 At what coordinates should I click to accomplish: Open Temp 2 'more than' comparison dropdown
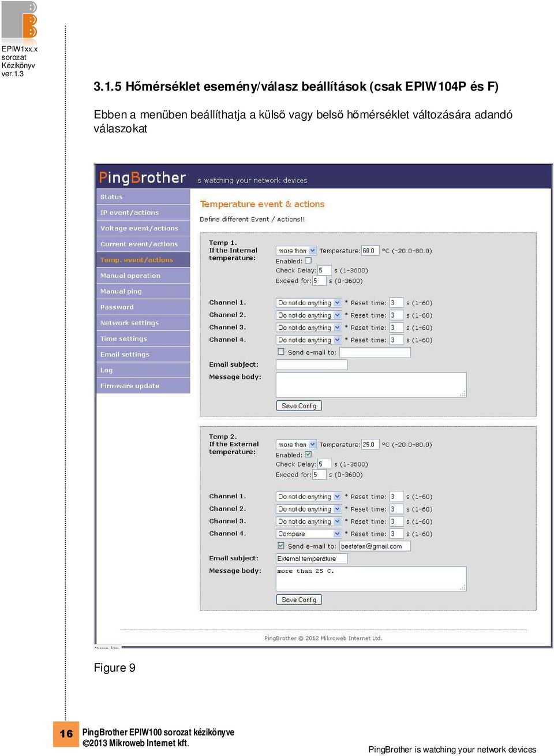296,445
